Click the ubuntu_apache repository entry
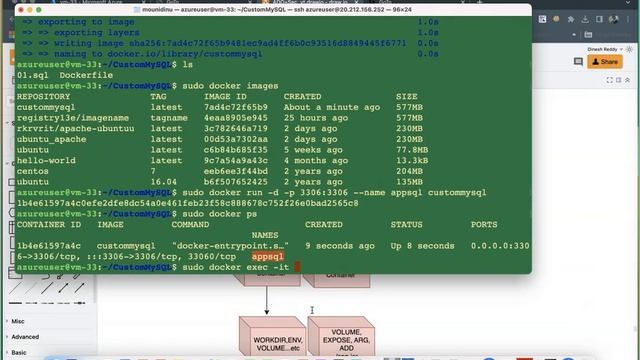This screenshot has height=360, width=640. (51, 139)
